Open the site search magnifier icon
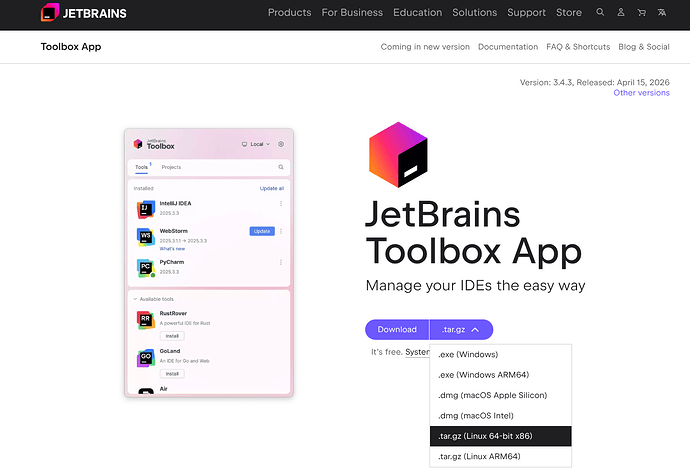 coord(600,12)
